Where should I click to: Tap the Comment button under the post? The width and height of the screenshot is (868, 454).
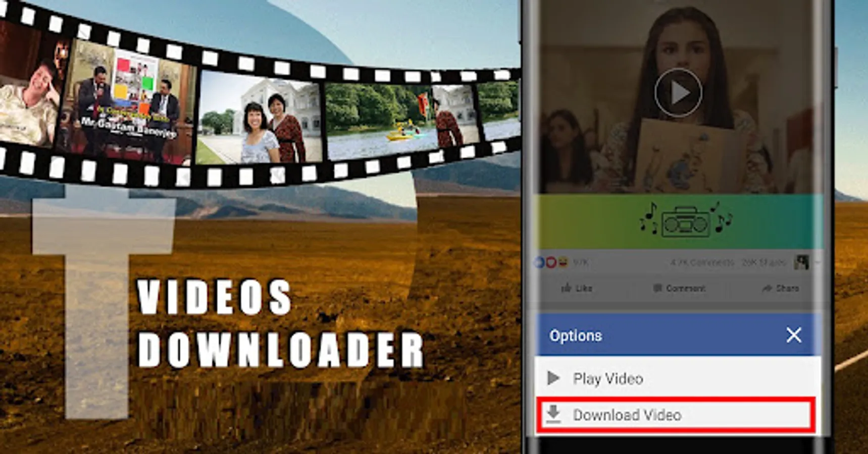coord(679,288)
